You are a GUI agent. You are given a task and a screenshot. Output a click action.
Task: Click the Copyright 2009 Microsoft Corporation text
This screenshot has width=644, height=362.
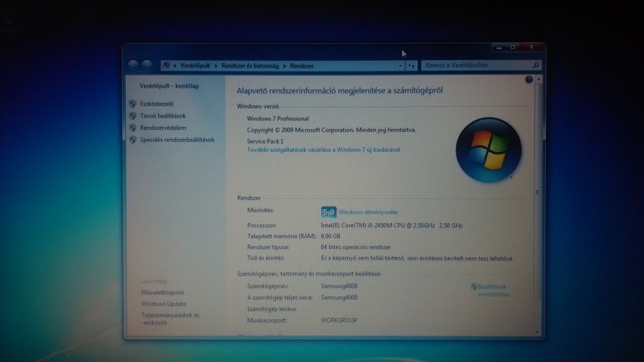point(332,130)
